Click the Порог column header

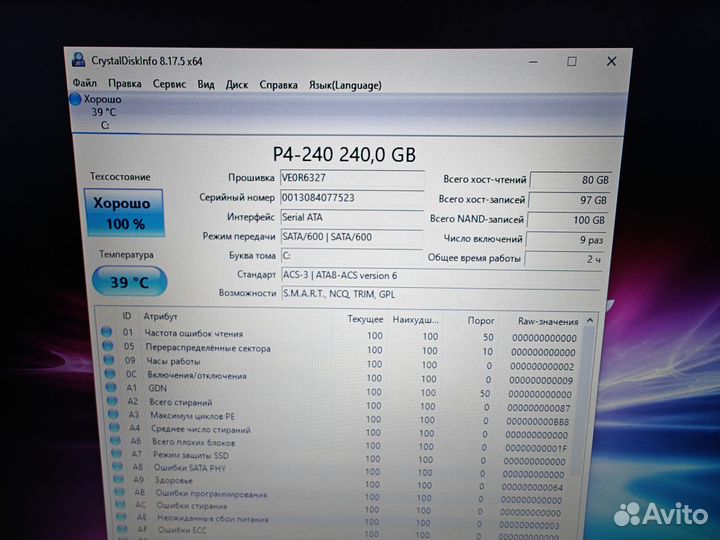pyautogui.click(x=481, y=321)
